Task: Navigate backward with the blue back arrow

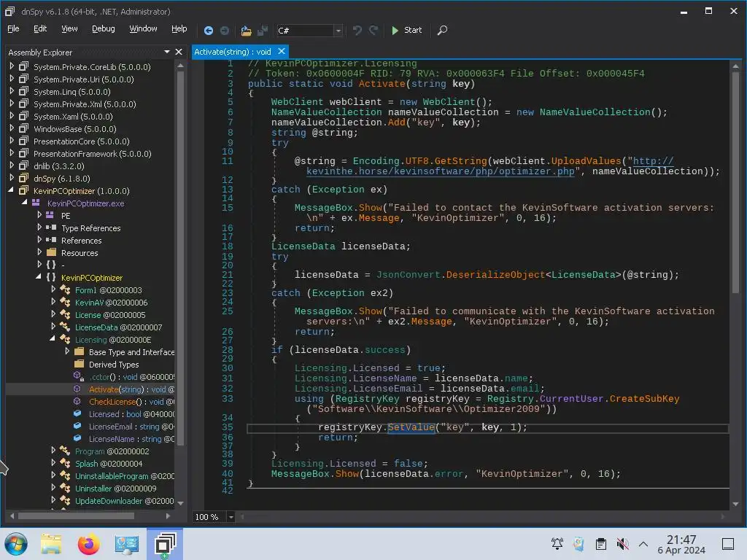Action: (208, 31)
